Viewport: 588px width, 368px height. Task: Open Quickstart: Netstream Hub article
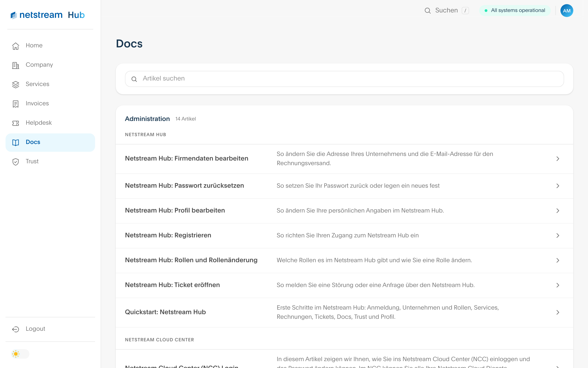[x=344, y=313]
